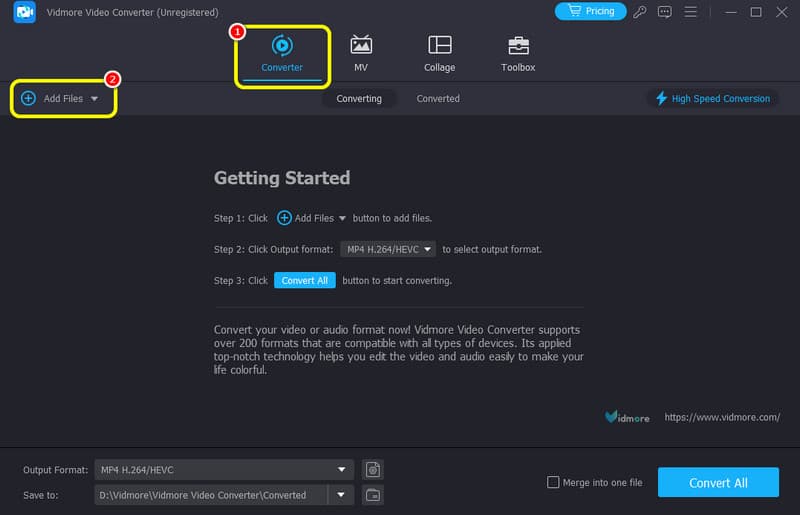Screen dimensions: 800x515
Task: Enable Merge into one file checkbox
Action: (x=553, y=483)
